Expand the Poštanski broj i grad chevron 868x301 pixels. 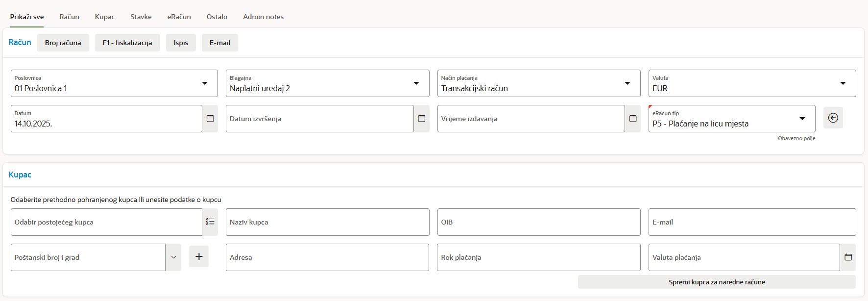pos(173,257)
